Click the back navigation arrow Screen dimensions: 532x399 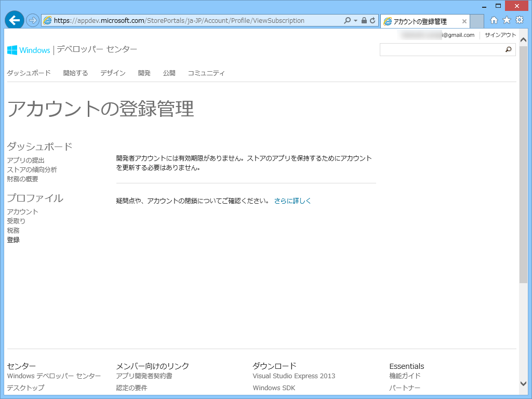[14, 20]
